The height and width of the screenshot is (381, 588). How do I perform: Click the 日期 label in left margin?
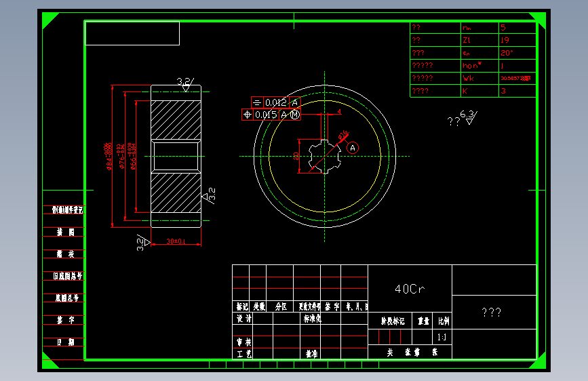(66, 342)
